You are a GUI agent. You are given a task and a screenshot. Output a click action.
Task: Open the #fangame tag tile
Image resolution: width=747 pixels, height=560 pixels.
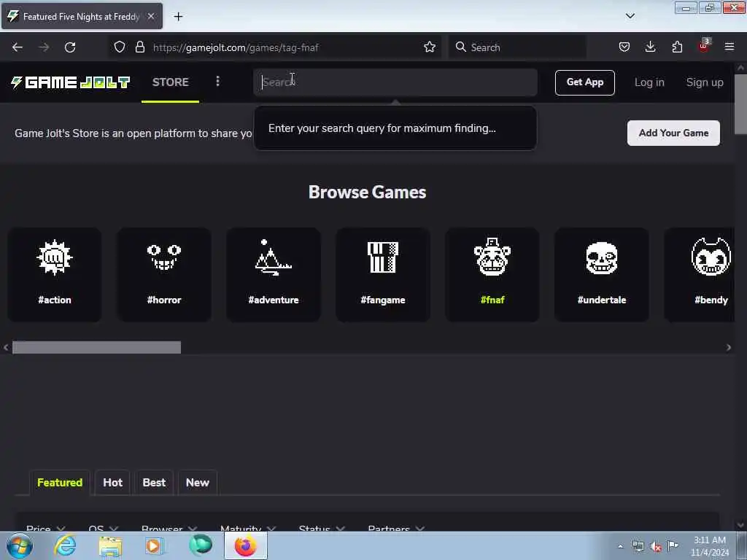382,274
